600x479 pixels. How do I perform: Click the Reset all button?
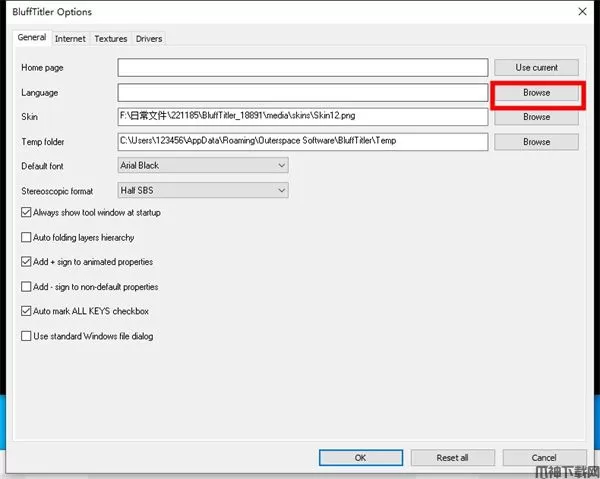point(452,458)
